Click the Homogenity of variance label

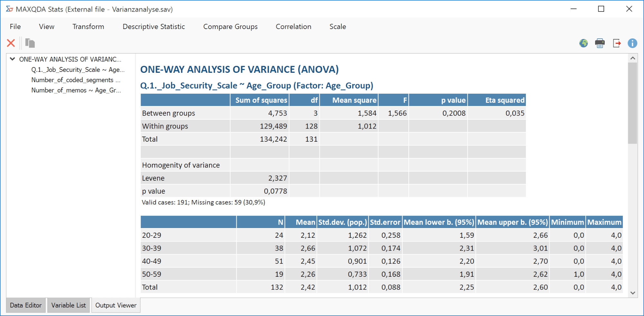pyautogui.click(x=181, y=165)
